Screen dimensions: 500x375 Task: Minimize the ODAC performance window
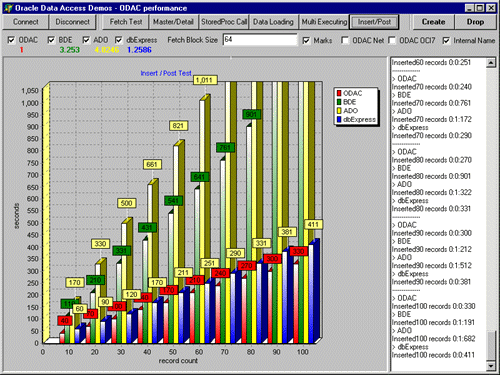click(x=469, y=8)
